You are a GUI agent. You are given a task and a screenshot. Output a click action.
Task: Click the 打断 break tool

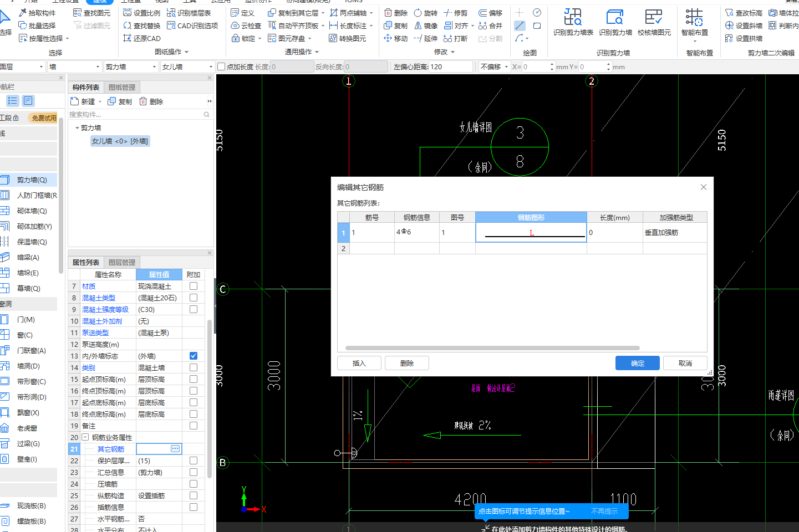(x=456, y=38)
